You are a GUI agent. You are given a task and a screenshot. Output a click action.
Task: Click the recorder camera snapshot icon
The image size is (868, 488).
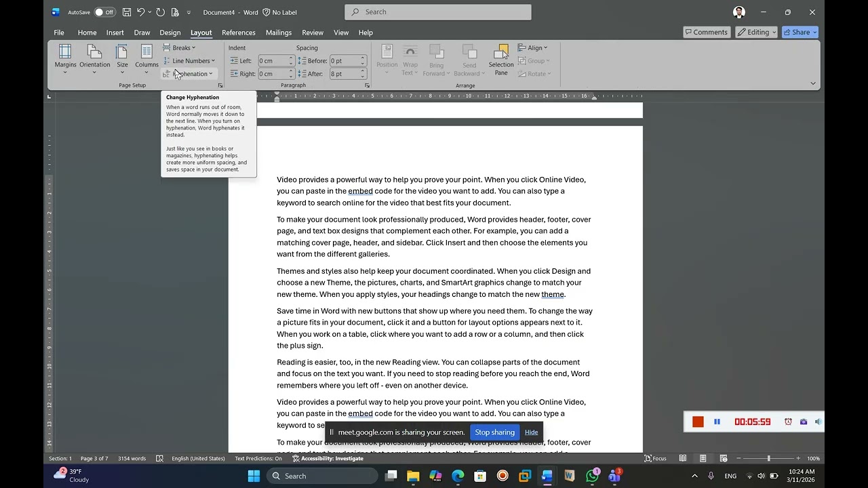tap(804, 422)
